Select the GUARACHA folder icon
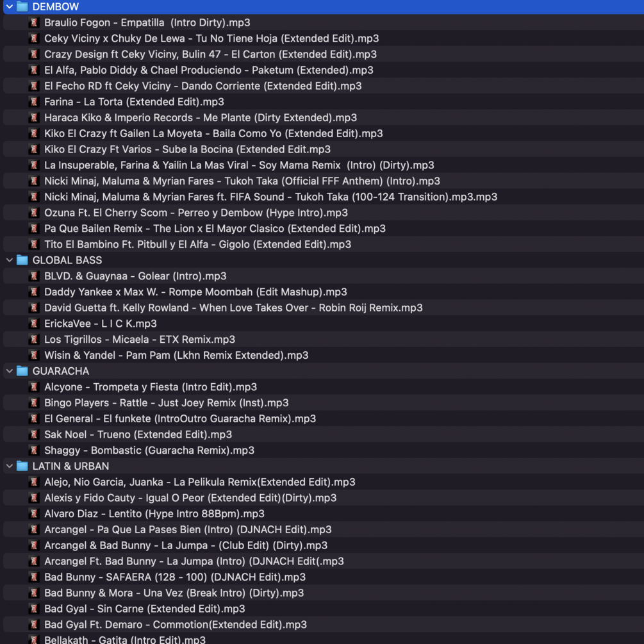 [22, 371]
